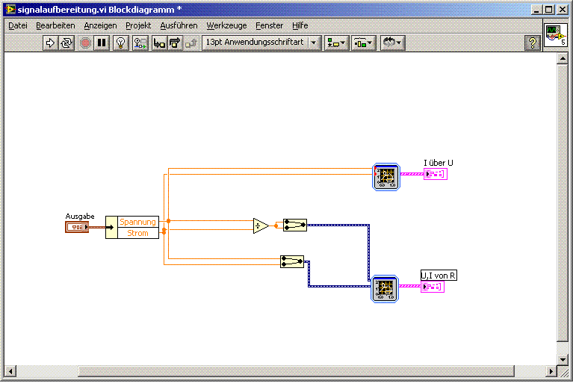This screenshot has width=573, height=392.
Task: Close the Blockdiagramm window
Action: coord(563,10)
